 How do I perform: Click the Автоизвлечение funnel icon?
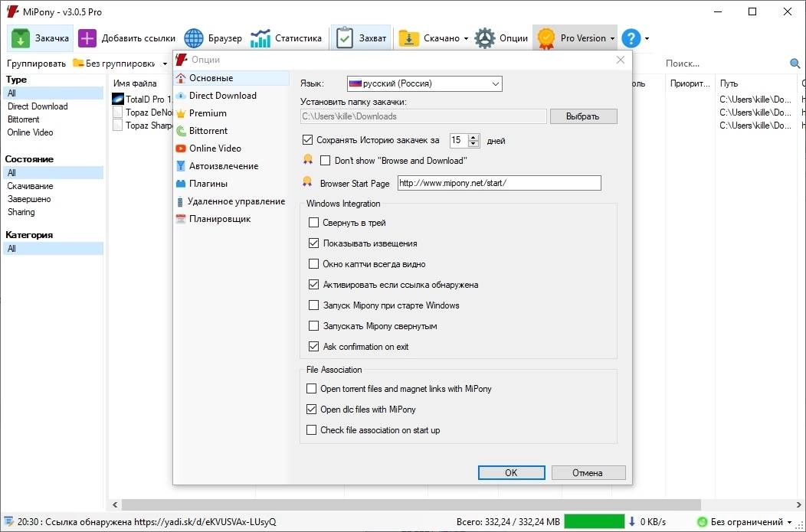click(180, 166)
